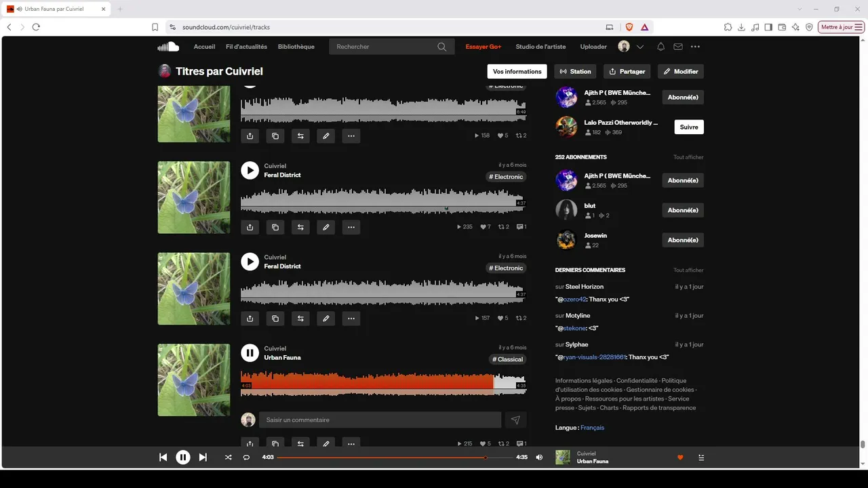Repost the 235-play Feral District track
This screenshot has width=868, height=488.
pyautogui.click(x=300, y=227)
